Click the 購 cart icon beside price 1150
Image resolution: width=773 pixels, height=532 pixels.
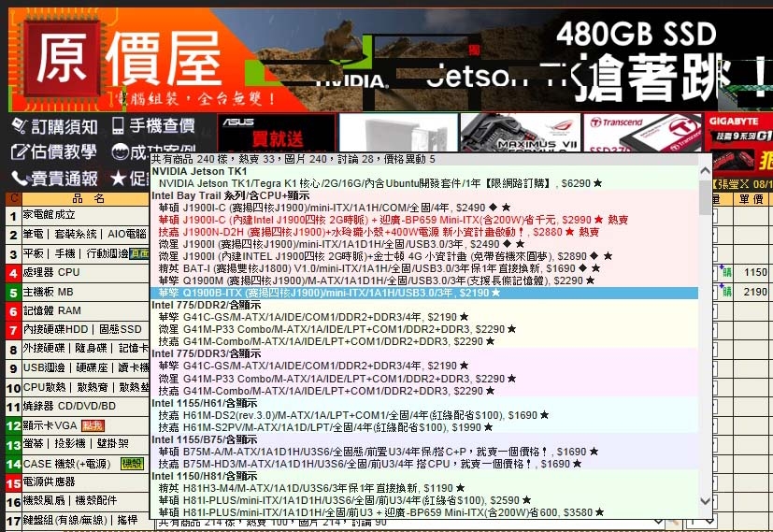click(726, 272)
